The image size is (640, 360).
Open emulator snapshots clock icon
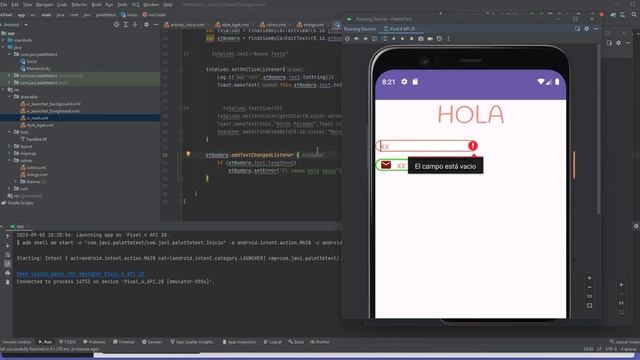pos(439,38)
